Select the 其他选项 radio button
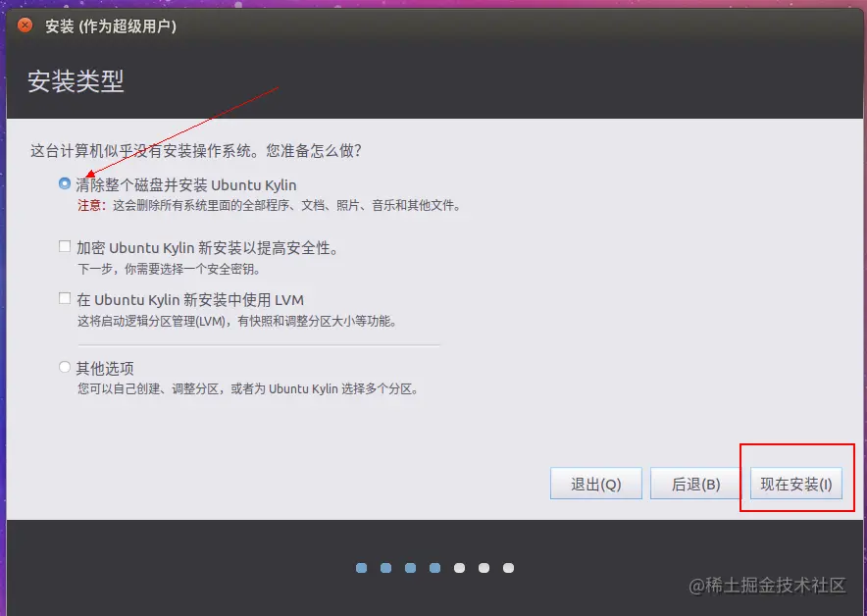 (x=64, y=368)
